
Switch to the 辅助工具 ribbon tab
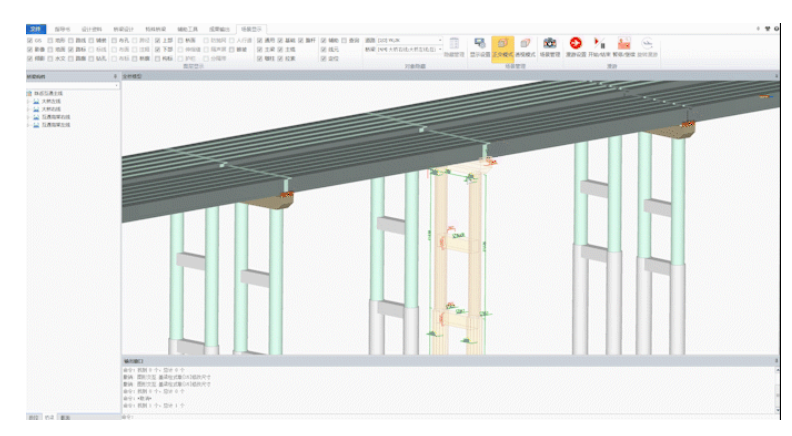click(187, 29)
